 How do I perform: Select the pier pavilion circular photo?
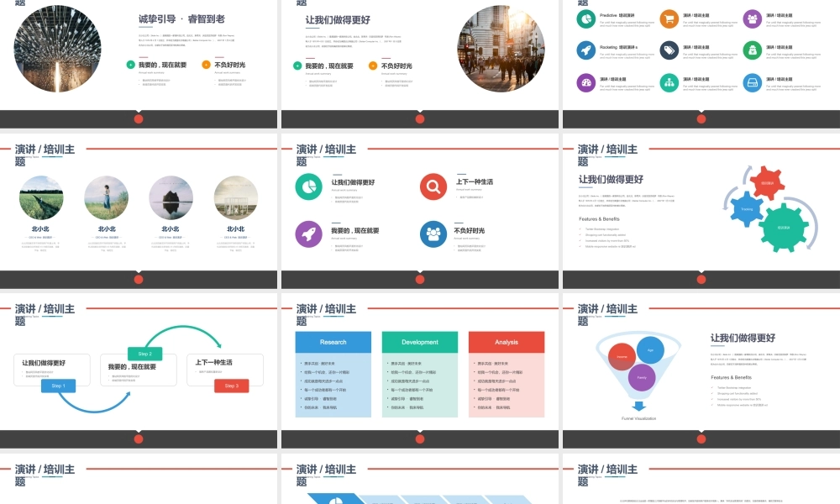tap(236, 197)
